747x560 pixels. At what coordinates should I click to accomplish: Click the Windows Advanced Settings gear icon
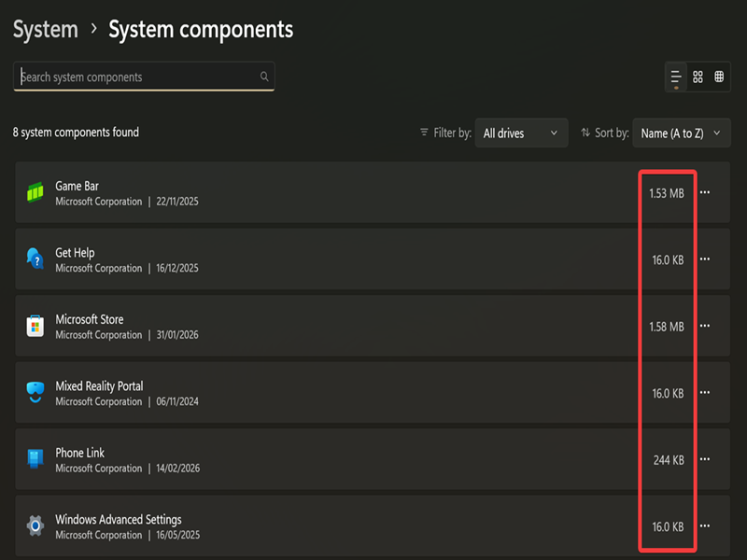[35, 525]
